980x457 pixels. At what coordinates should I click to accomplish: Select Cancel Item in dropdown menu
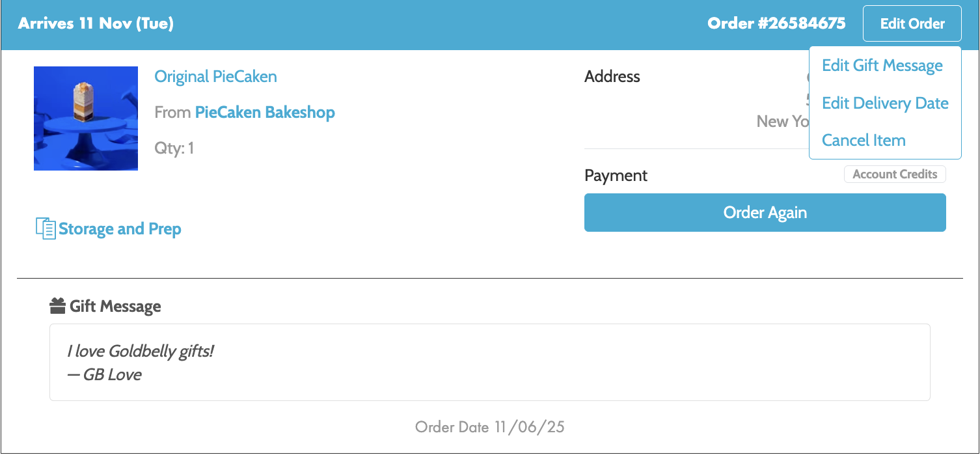[864, 140]
